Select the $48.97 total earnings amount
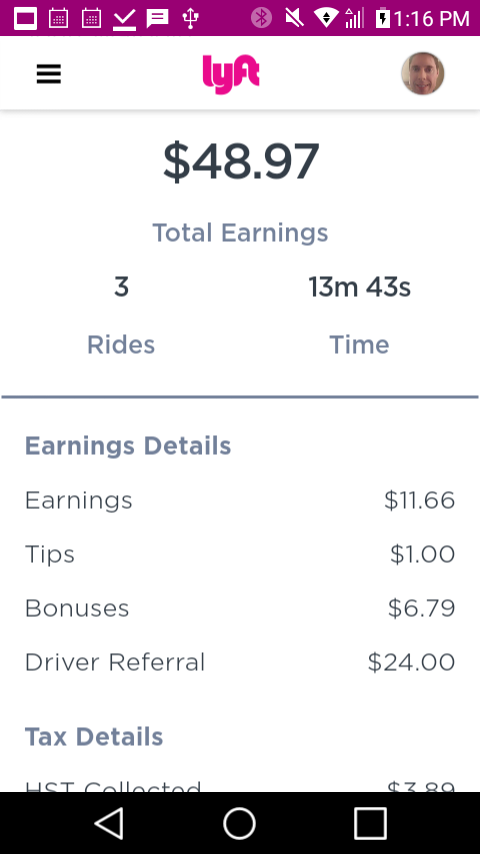This screenshot has height=854, width=480. [x=241, y=162]
